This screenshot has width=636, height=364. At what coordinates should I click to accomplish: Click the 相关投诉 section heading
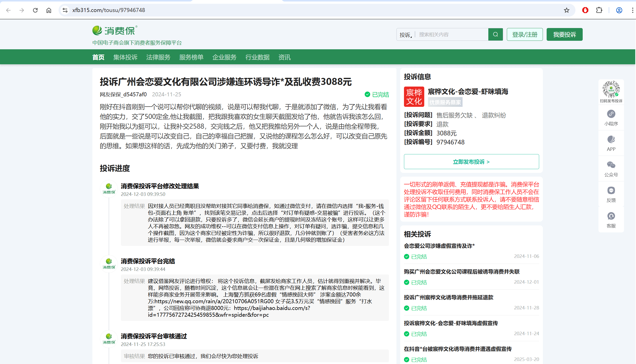pyautogui.click(x=417, y=234)
